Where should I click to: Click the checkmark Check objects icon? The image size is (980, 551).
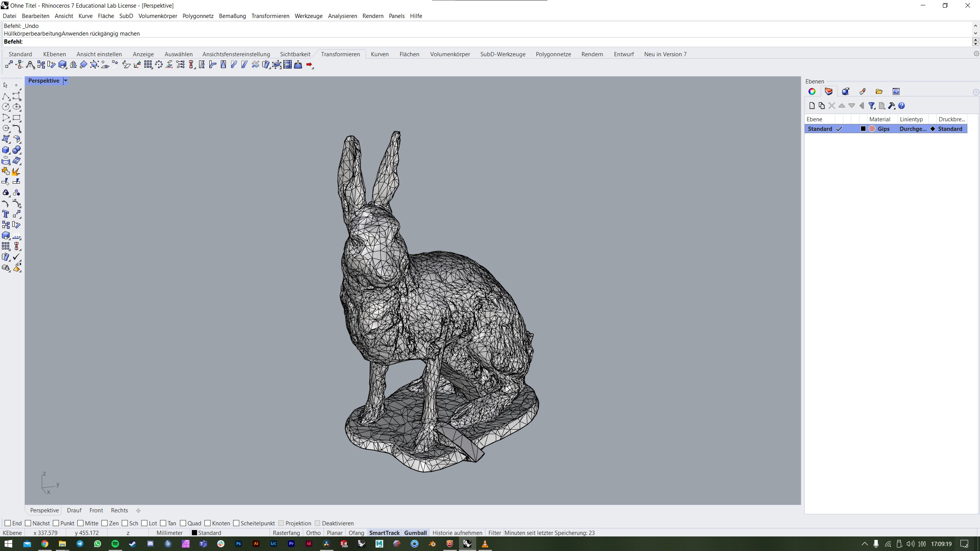[16, 257]
